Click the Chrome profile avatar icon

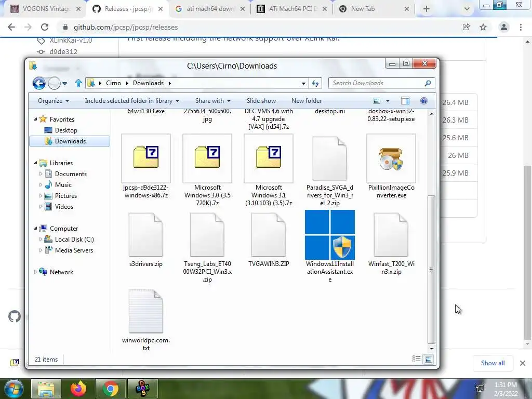tap(504, 27)
